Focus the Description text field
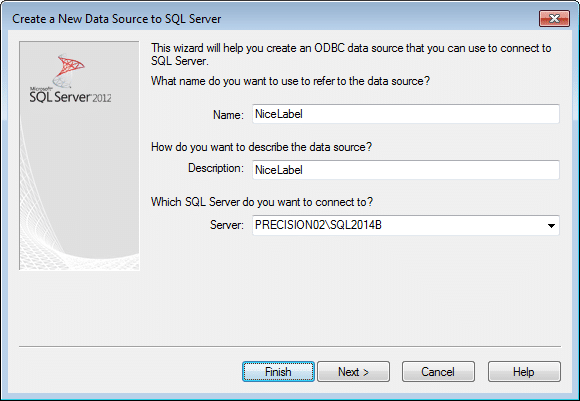 (406, 170)
